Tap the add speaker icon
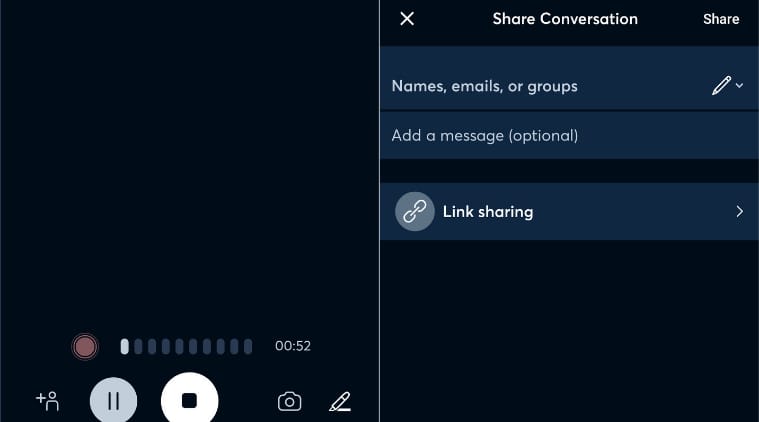759x422 pixels. pos(47,401)
